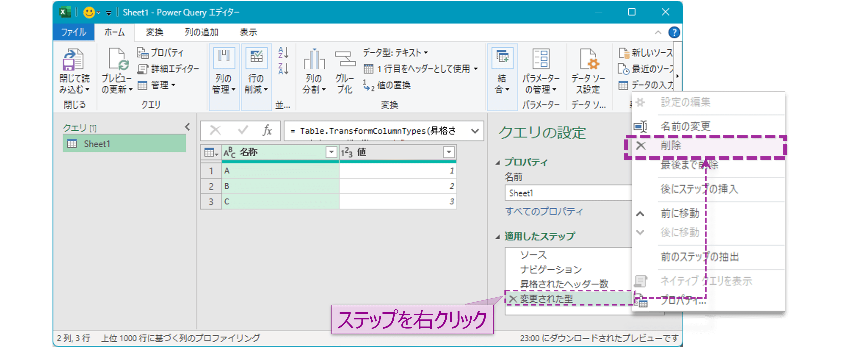
Task: Click the Sort ascending A-Z icon
Action: coord(283,53)
